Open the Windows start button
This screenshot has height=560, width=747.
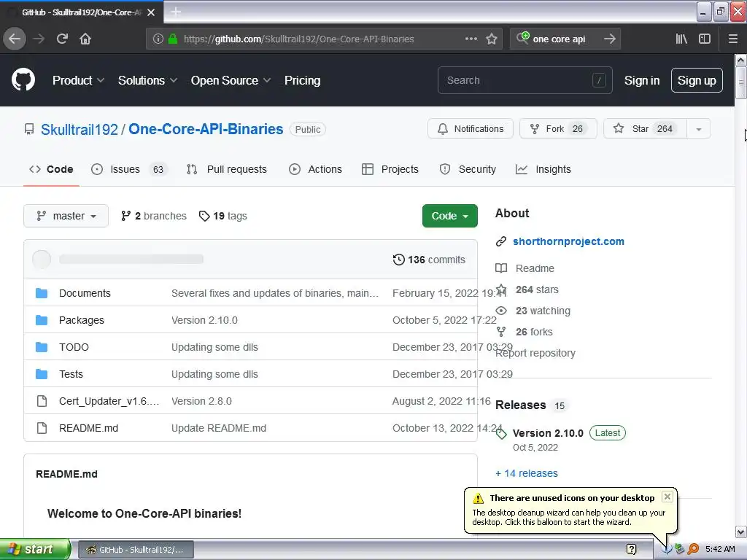tap(35, 550)
